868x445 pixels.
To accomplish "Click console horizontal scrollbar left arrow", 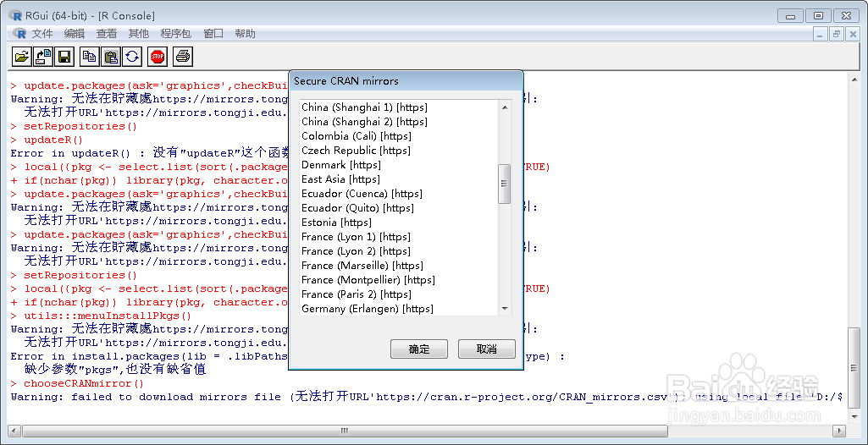I will pyautogui.click(x=14, y=431).
